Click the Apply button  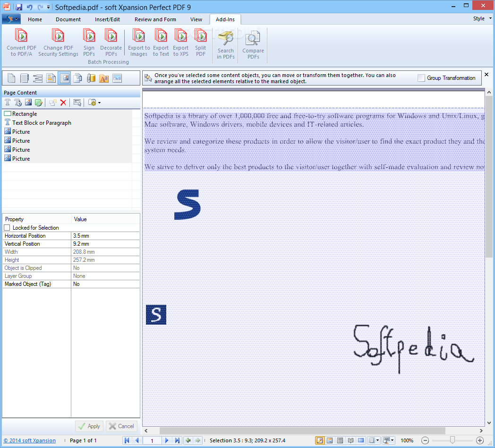[x=89, y=426]
